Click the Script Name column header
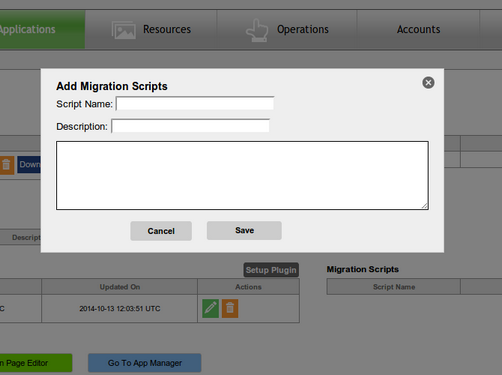Image resolution: width=502 pixels, height=375 pixels. pos(394,287)
